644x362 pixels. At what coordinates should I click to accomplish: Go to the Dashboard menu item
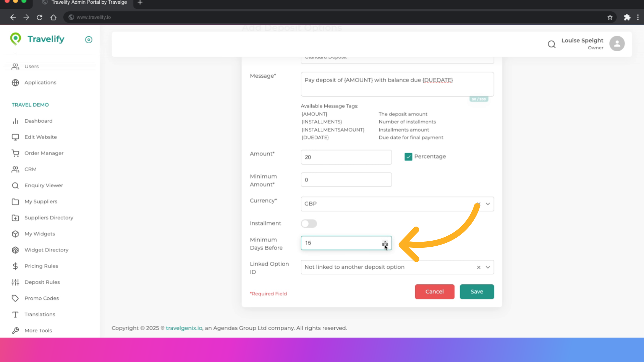tap(38, 121)
